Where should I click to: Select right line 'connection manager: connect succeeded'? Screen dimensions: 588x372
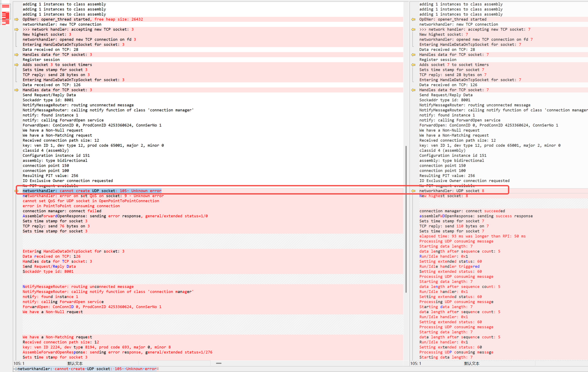click(x=462, y=211)
